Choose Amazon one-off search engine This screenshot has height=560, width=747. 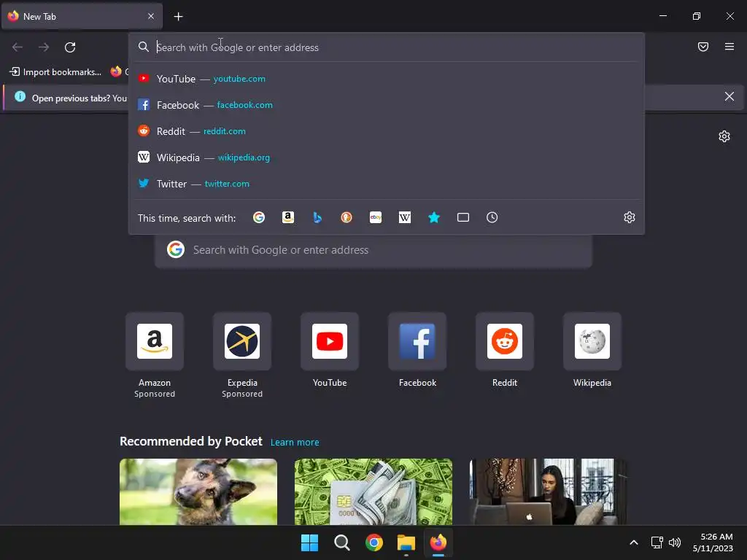(x=287, y=217)
